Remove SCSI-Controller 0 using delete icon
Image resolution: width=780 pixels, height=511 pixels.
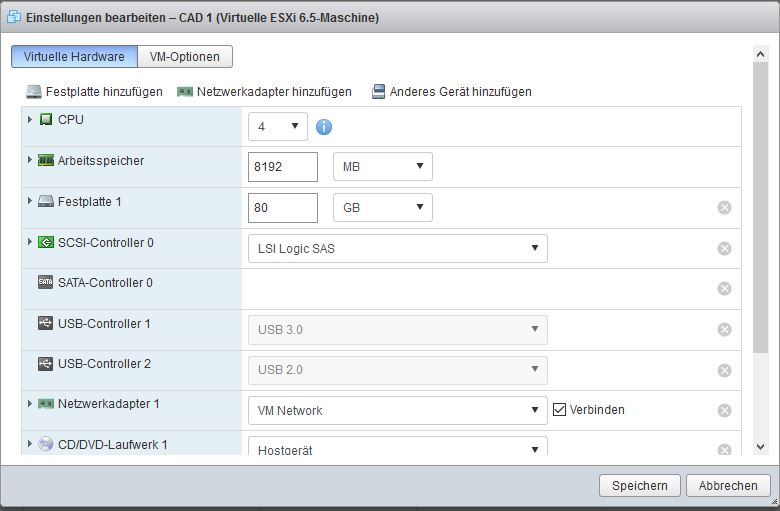(x=725, y=249)
